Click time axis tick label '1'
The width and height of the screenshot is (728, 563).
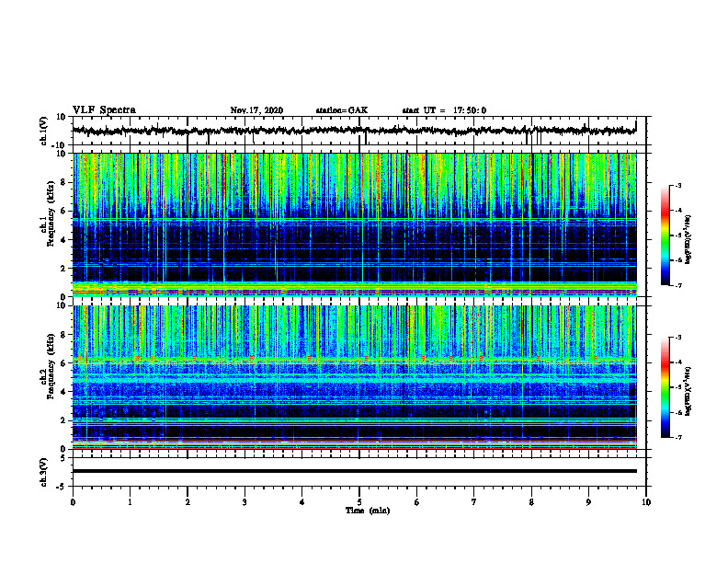130,502
